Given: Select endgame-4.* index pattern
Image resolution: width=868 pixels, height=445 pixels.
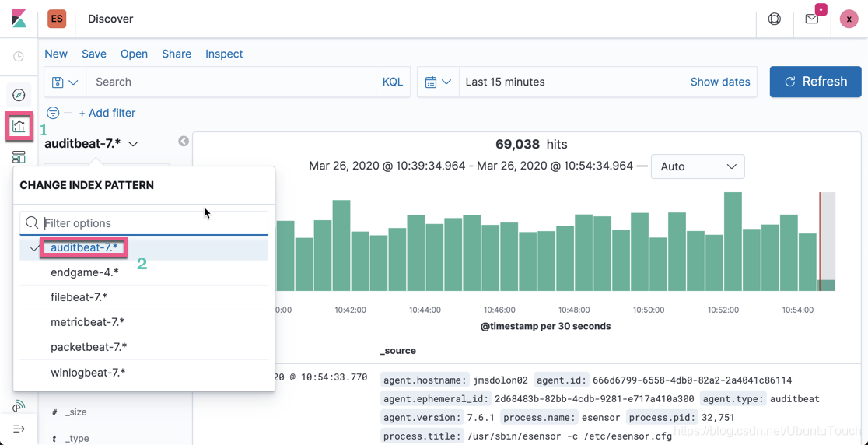Looking at the screenshot, I should 144,273.
